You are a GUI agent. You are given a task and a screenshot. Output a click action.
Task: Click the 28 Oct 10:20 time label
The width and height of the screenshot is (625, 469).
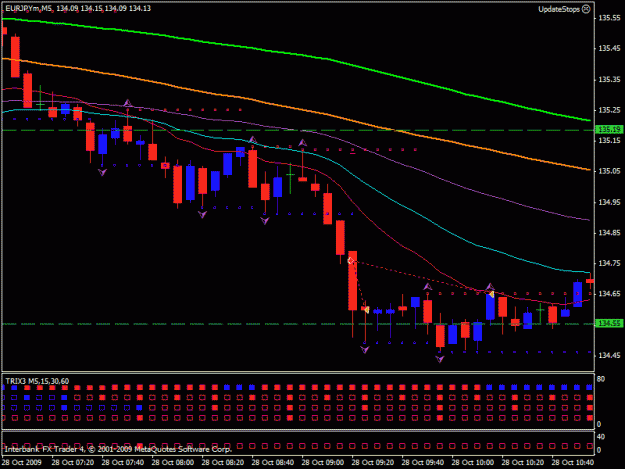pyautogui.click(x=523, y=462)
